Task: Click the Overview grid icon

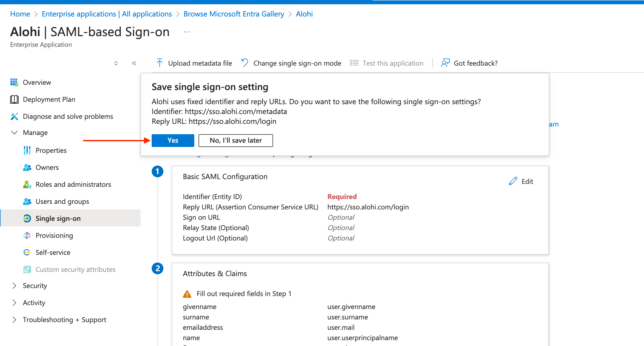Action: 14,82
